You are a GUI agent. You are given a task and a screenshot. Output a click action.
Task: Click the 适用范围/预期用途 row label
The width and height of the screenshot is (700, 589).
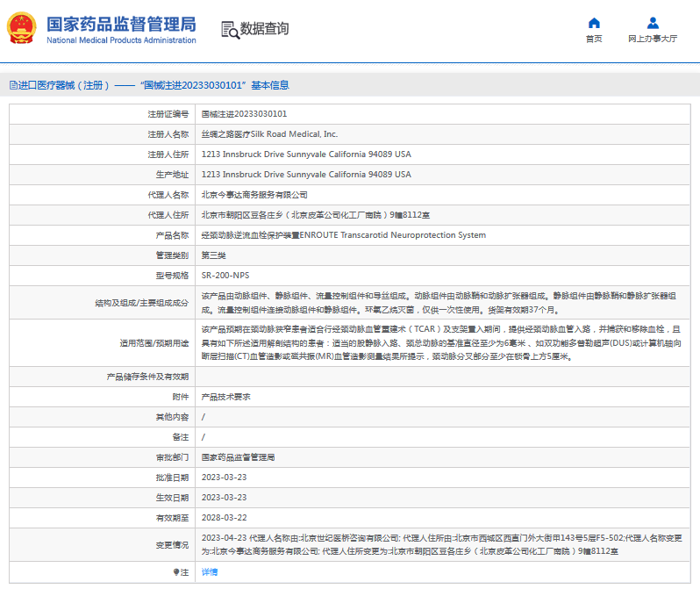(154, 343)
